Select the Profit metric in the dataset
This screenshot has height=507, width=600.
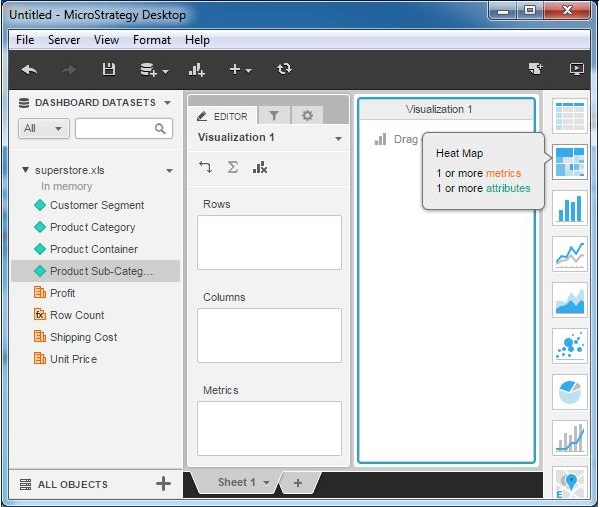[x=62, y=293]
